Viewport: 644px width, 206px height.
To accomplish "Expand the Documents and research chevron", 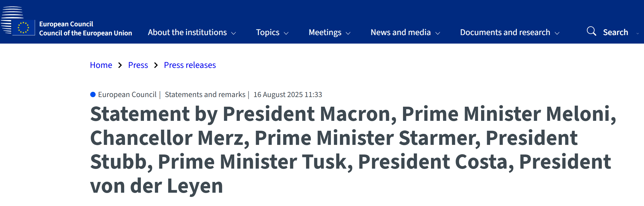I will point(557,33).
